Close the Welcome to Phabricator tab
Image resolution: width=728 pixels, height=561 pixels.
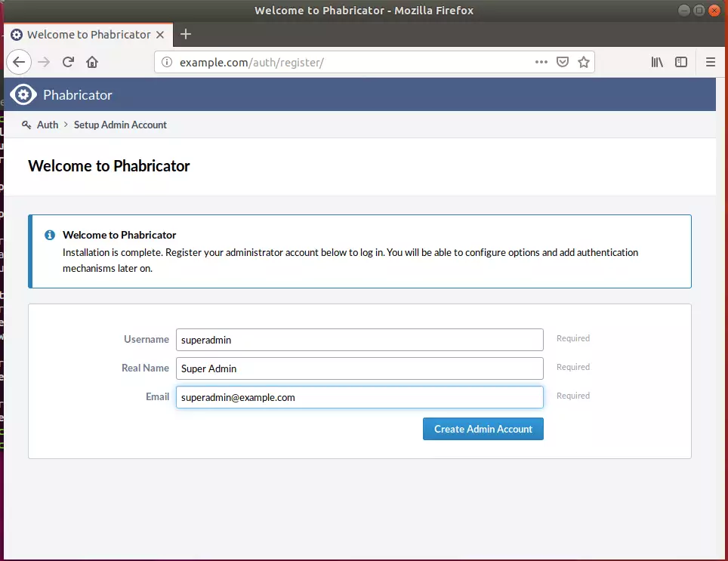coord(159,35)
